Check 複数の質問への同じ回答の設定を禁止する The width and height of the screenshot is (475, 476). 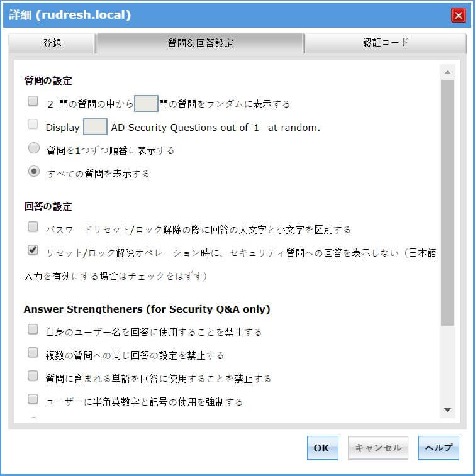(33, 352)
